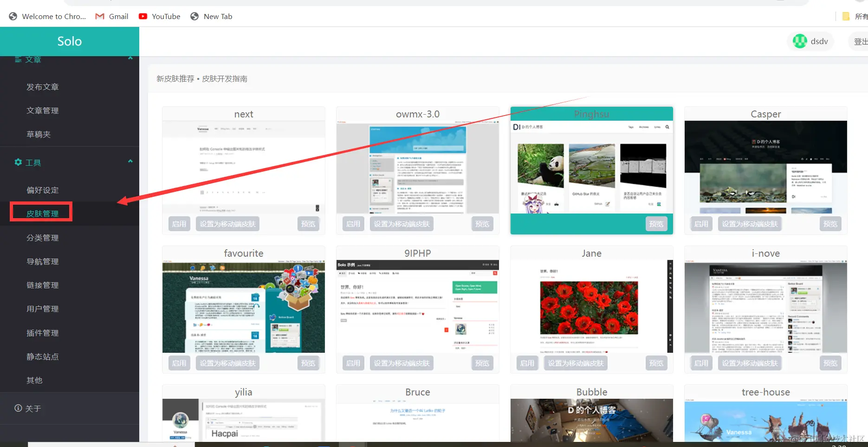This screenshot has width=868, height=447.
Task: Set favourite as mobile skin
Action: (227, 363)
